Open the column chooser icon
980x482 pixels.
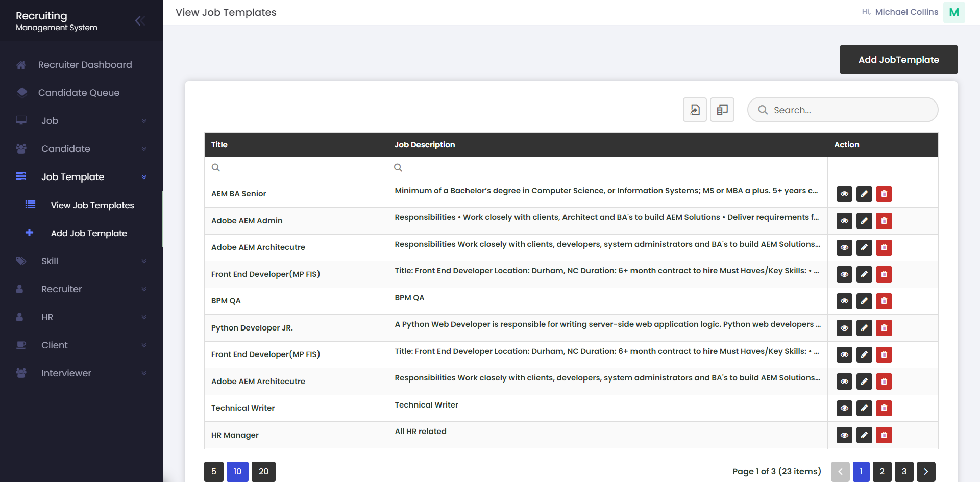point(722,110)
